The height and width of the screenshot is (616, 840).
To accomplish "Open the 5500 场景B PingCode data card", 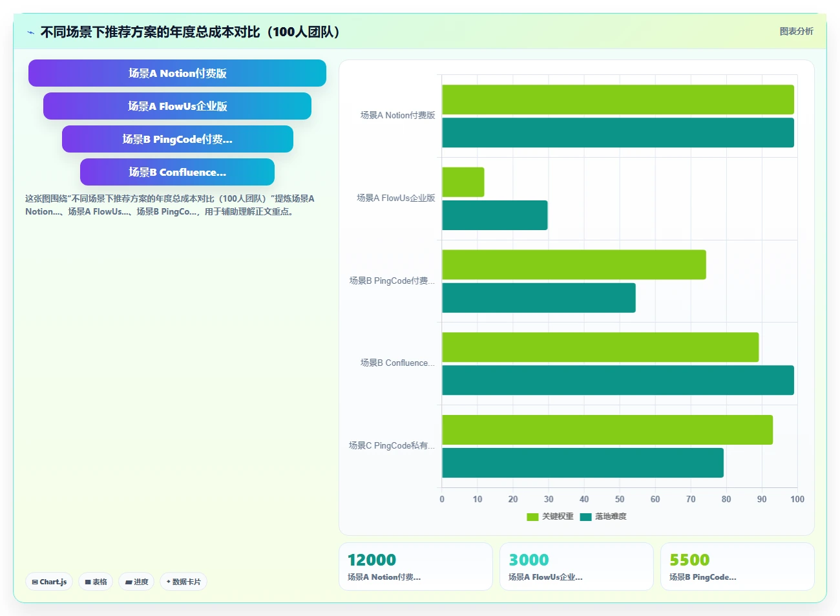I will pos(737,566).
